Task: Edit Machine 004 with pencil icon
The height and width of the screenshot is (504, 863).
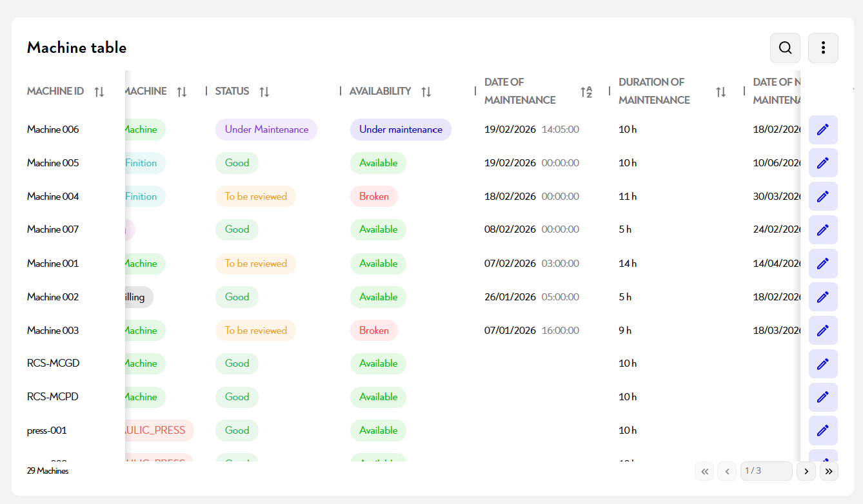Action: pyautogui.click(x=823, y=197)
